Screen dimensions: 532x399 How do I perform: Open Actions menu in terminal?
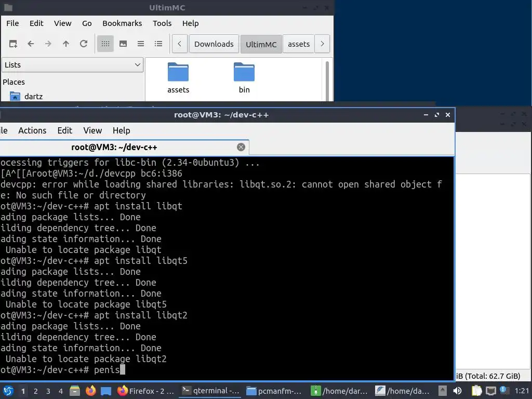coord(32,130)
